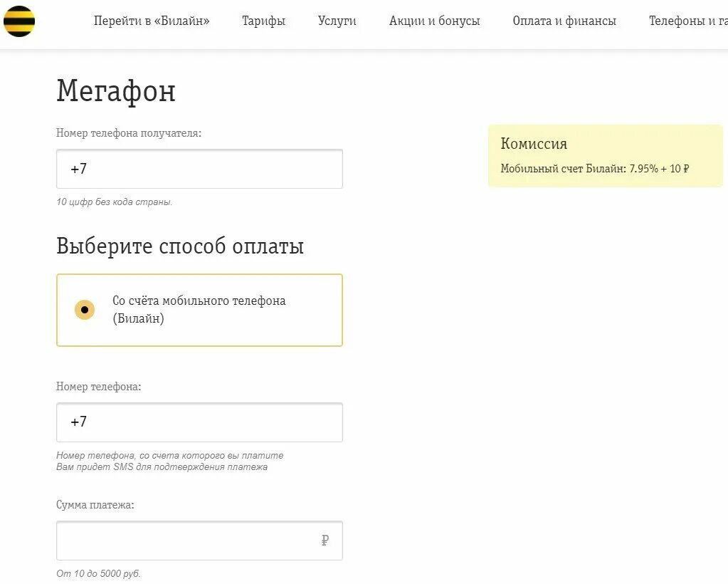Click the «Номер телефона, со счета которого вы платите» hint
The width and height of the screenshot is (728, 584).
coord(169,456)
